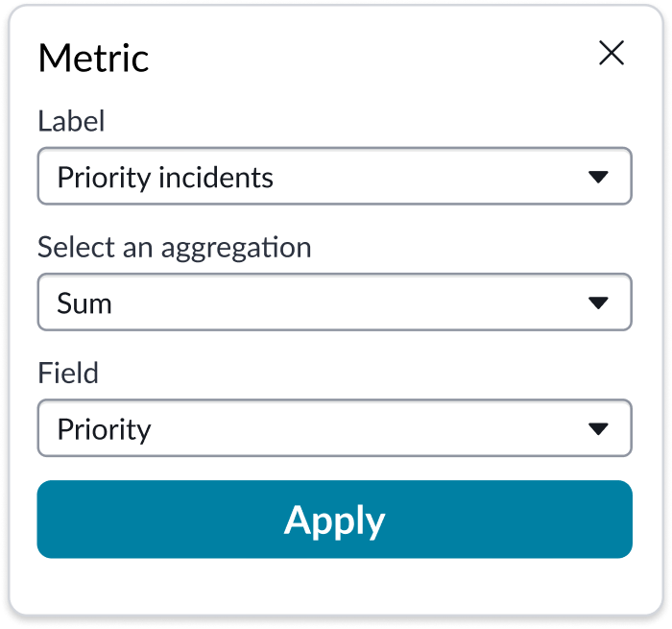The height and width of the screenshot is (629, 672).
Task: Click the aggregation dropdown caret arrow
Action: (x=598, y=302)
